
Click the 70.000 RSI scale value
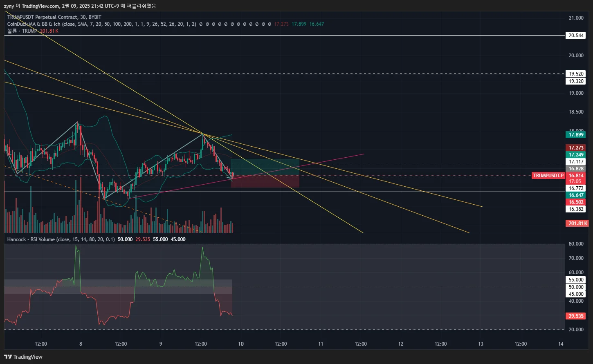pyautogui.click(x=576, y=258)
